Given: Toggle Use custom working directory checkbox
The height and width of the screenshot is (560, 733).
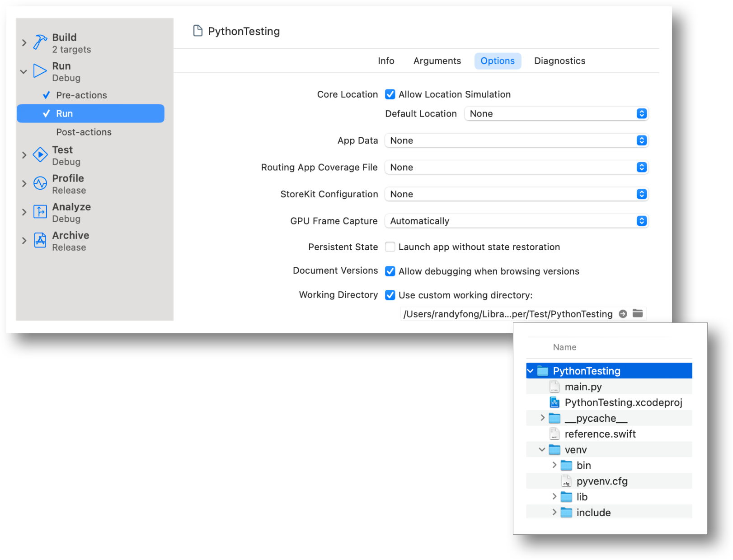Looking at the screenshot, I should (390, 295).
